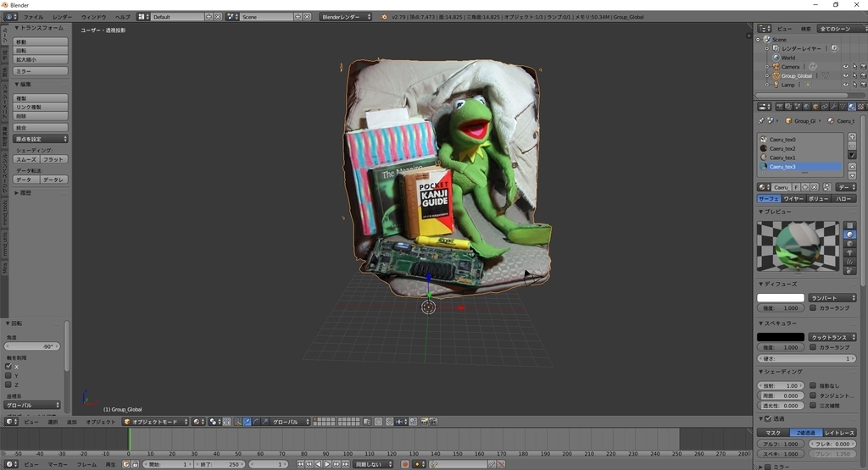Click the timeline play forward button
The image size is (868, 470).
327,464
